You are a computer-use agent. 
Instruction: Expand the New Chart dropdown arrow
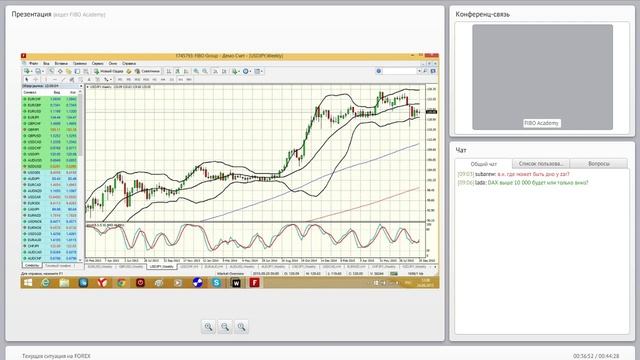coord(31,71)
